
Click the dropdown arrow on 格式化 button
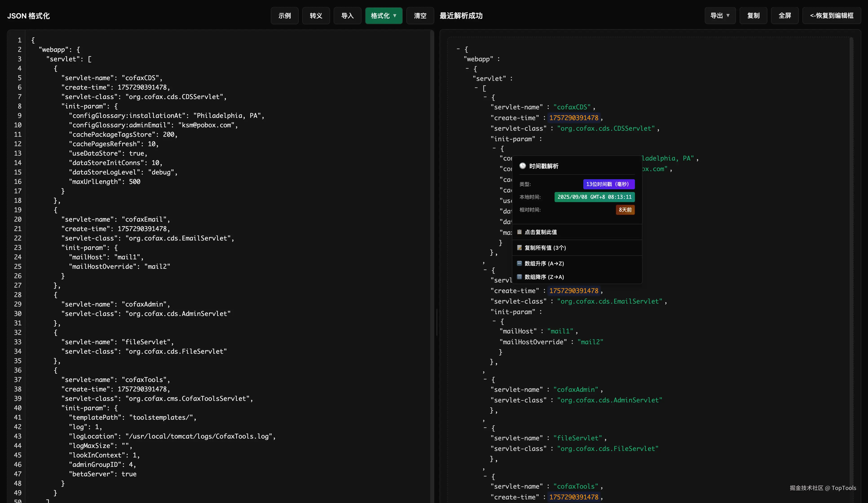point(395,15)
